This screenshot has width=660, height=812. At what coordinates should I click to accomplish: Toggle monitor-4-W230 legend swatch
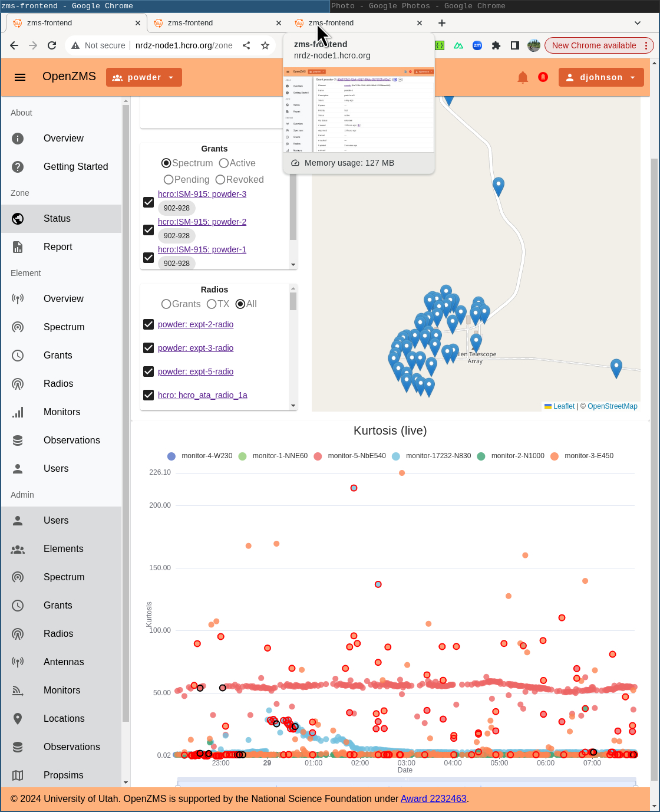171,456
